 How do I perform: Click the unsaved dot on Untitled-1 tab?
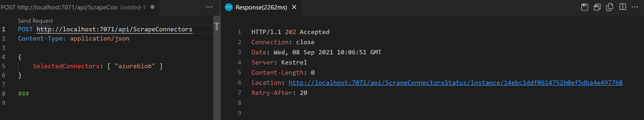click(x=152, y=7)
